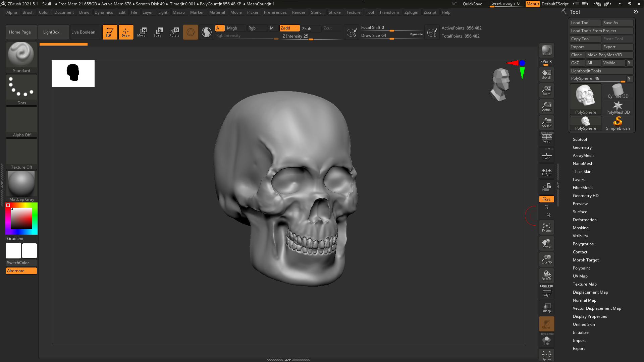Screen dimensions: 644x362
Task: Click the BPR render icon
Action: click(x=546, y=50)
